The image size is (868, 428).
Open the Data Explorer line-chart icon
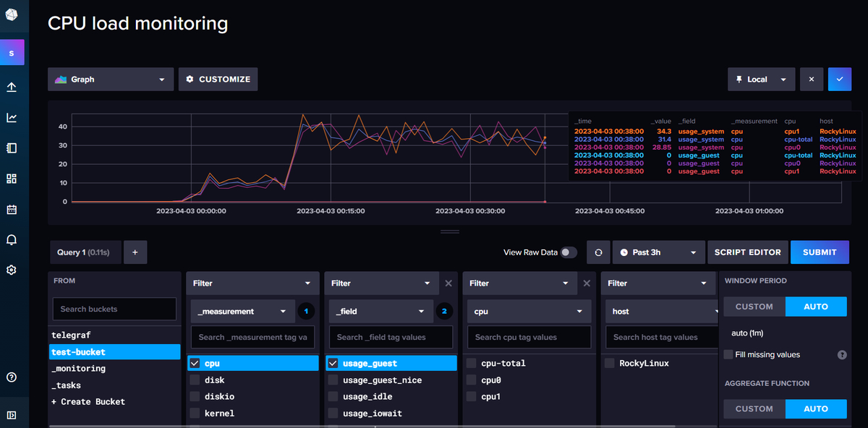tap(12, 116)
